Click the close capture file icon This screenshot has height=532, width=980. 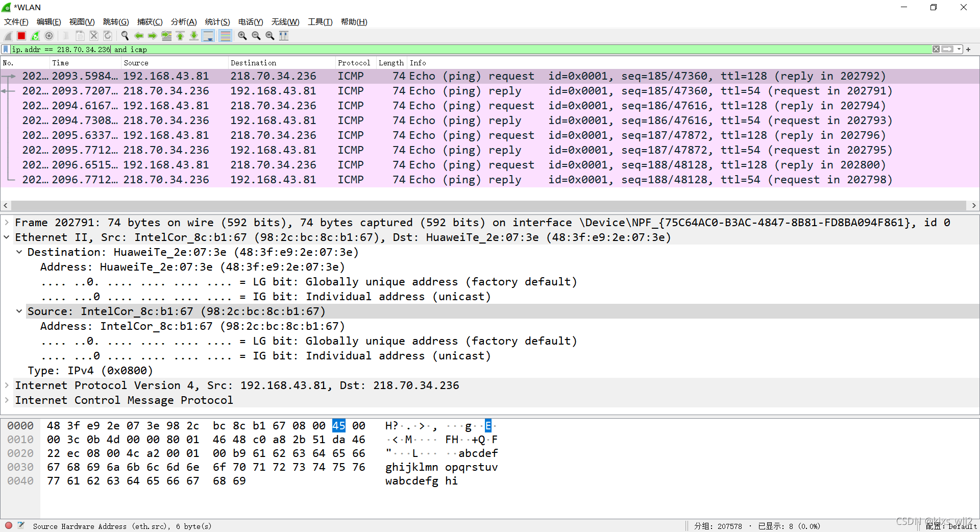pyautogui.click(x=94, y=36)
